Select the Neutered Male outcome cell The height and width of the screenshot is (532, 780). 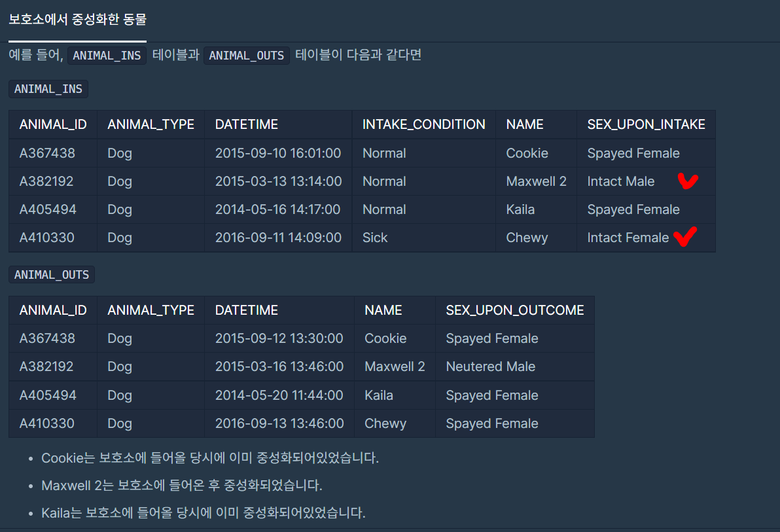491,366
